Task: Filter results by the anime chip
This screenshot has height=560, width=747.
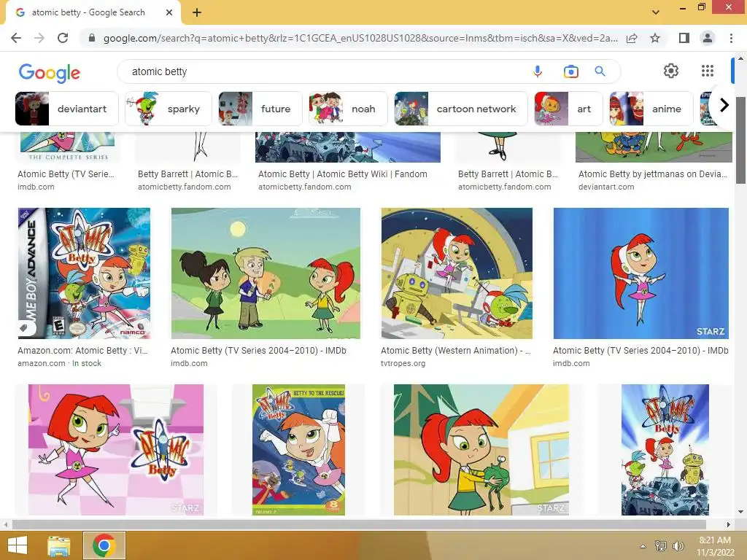Action: 651,109
